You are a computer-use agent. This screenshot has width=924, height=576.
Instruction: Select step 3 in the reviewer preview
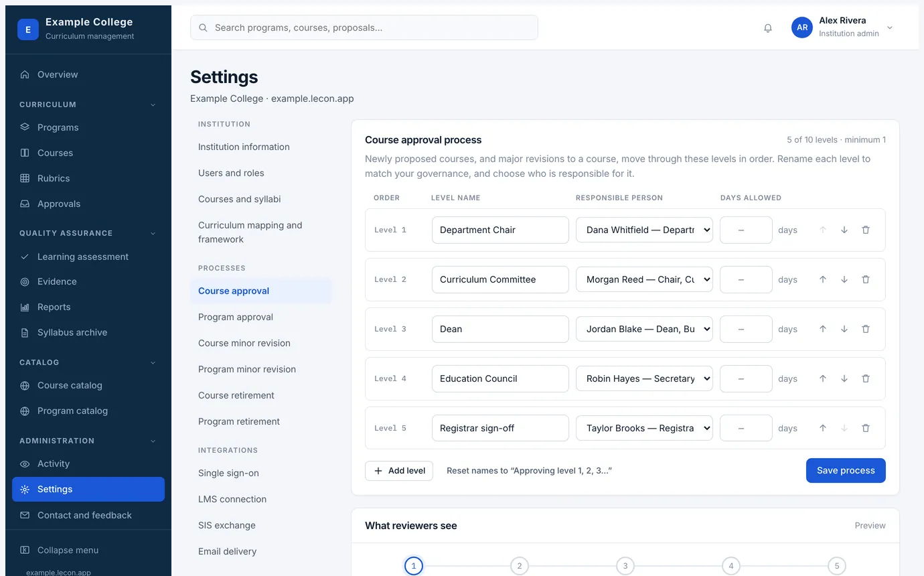(x=625, y=566)
